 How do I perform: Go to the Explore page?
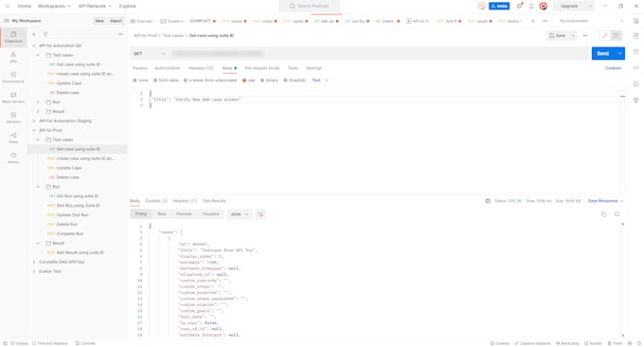coord(127,7)
